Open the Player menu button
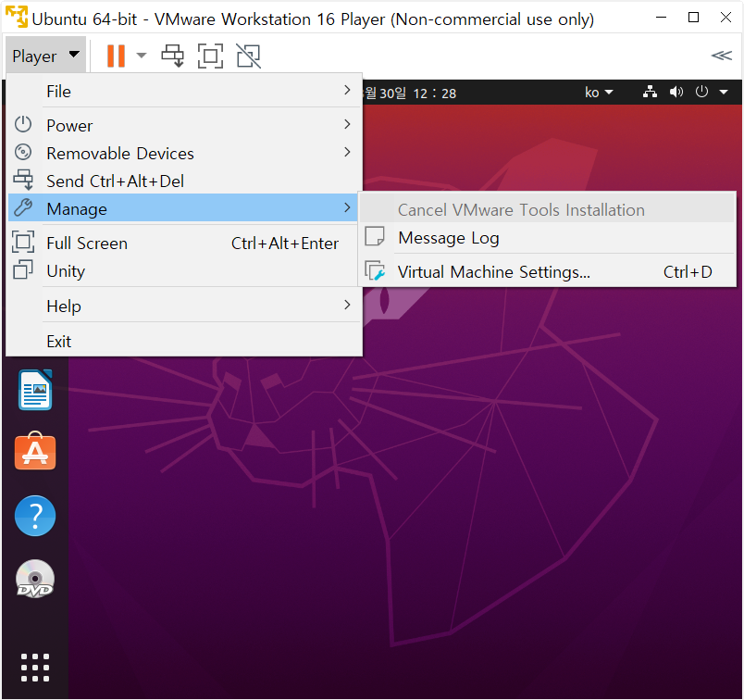The image size is (744, 700). (x=45, y=56)
